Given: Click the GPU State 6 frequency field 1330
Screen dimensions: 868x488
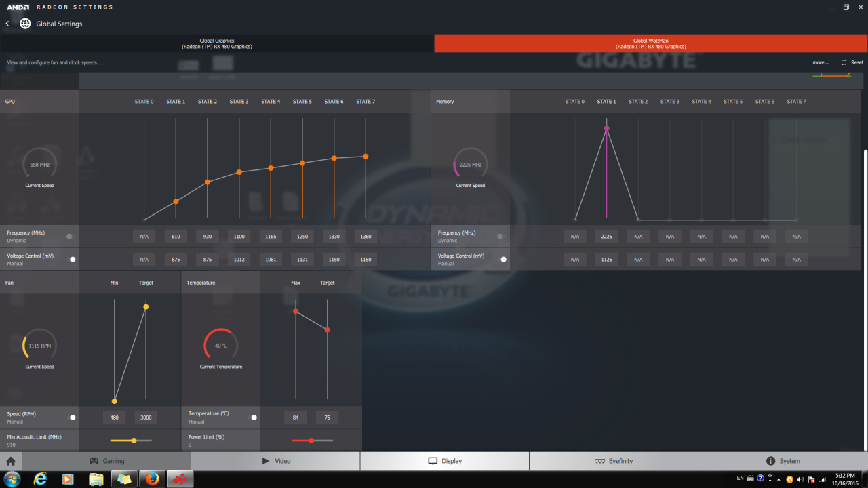Looking at the screenshot, I should [334, 237].
